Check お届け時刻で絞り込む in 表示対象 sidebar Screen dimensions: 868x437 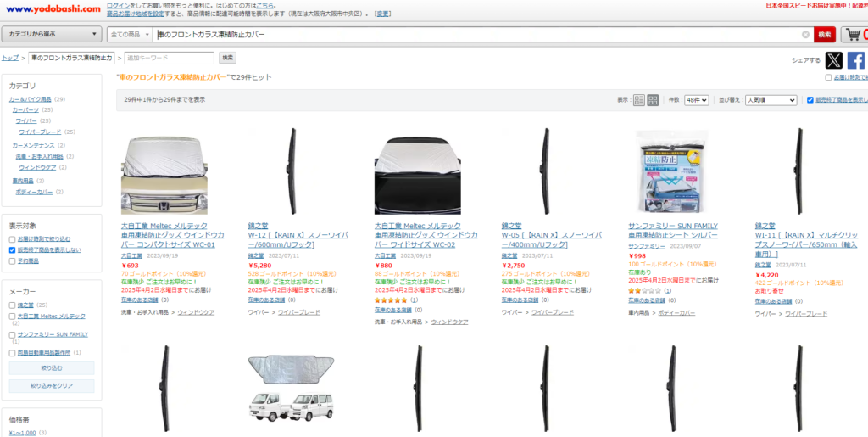[x=12, y=239]
